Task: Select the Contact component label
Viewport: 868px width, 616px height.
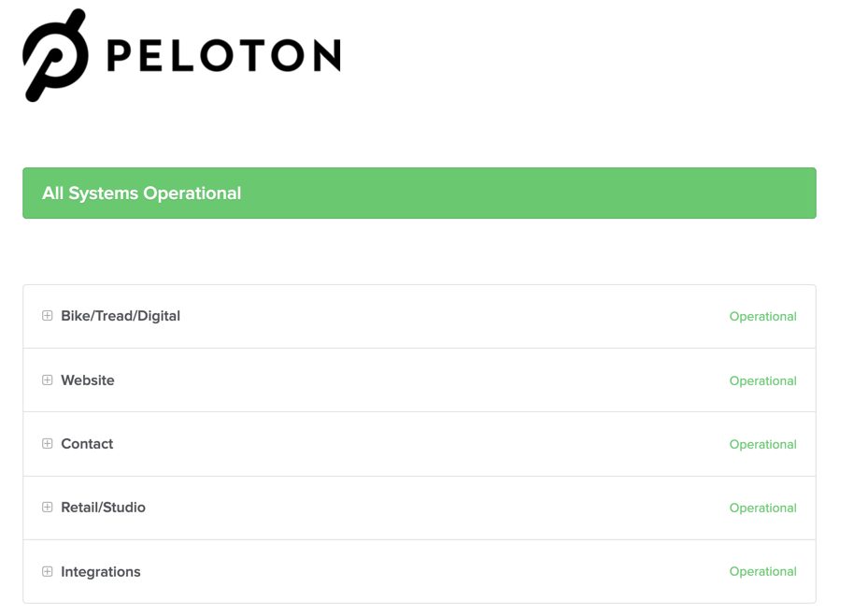Action: click(x=87, y=444)
